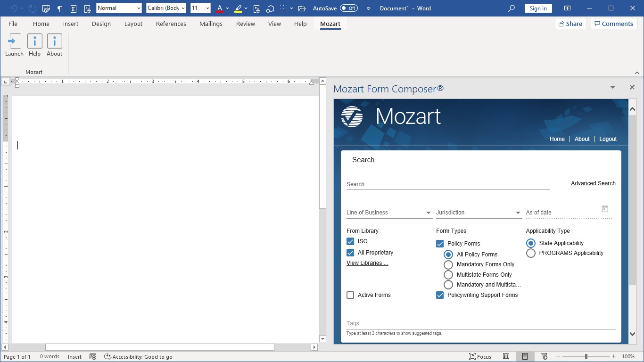Toggle Policywriting Support Forms checkbox
Screen dimensions: 644x362
[440, 295]
